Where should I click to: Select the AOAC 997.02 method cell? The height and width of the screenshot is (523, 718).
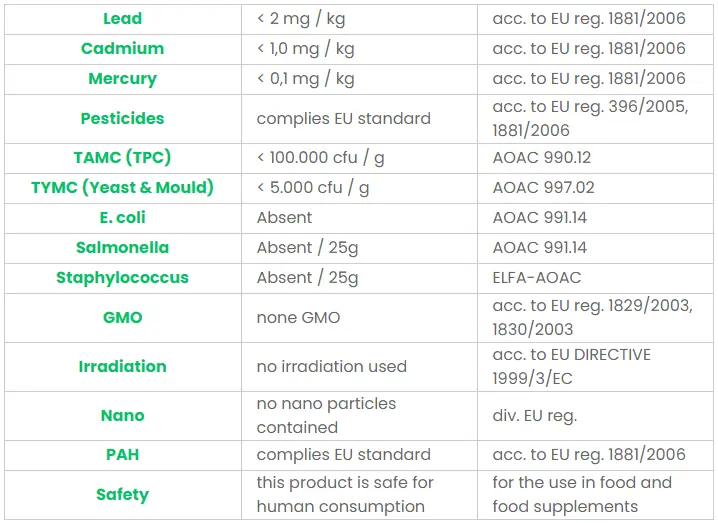click(543, 187)
